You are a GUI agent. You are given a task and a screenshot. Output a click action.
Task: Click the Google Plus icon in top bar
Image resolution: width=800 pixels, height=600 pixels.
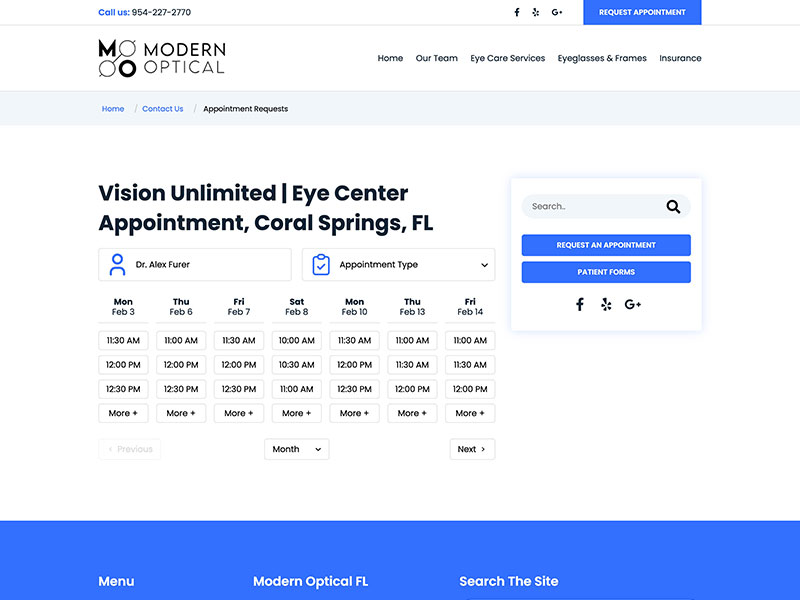coord(557,12)
